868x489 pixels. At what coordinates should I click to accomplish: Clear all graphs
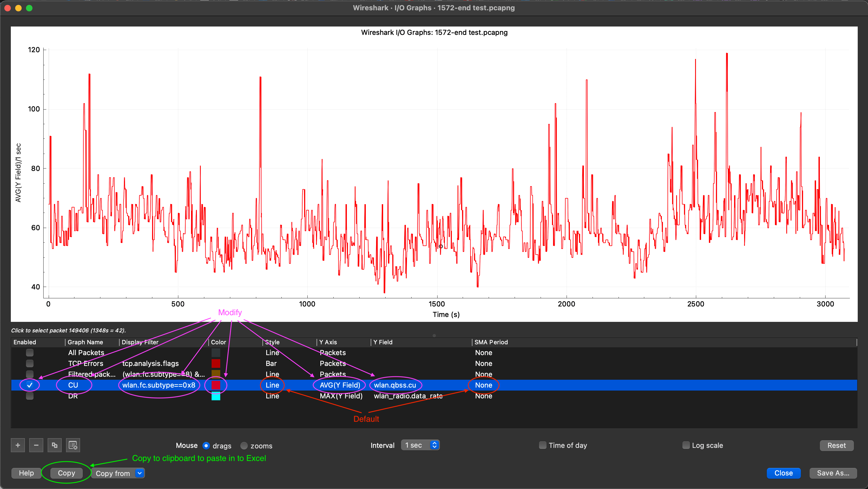tap(73, 445)
